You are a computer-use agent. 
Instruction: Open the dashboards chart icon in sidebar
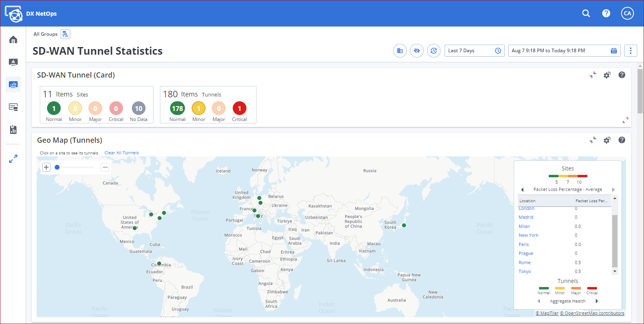click(13, 84)
